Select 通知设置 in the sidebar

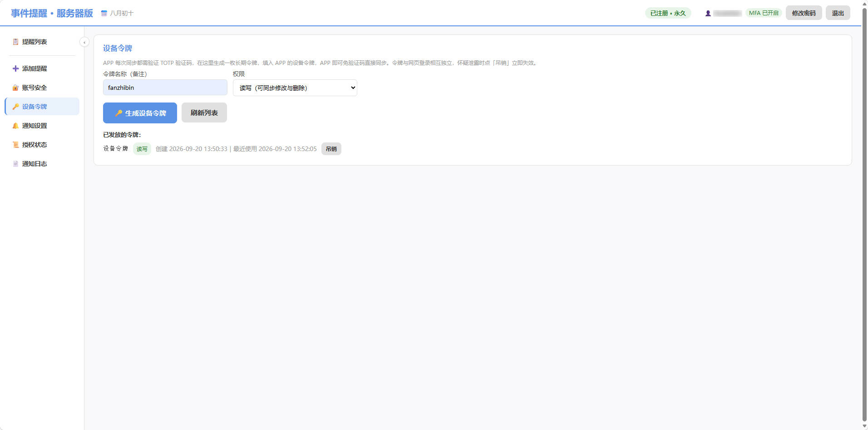click(x=42, y=126)
